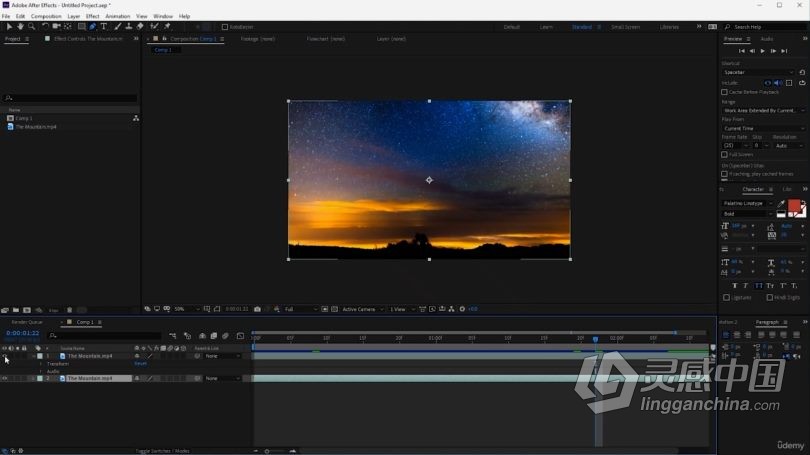Screen dimensions: 810x455
Task: Open layer 1 Parent 'None' dropdown
Action: click(223, 356)
